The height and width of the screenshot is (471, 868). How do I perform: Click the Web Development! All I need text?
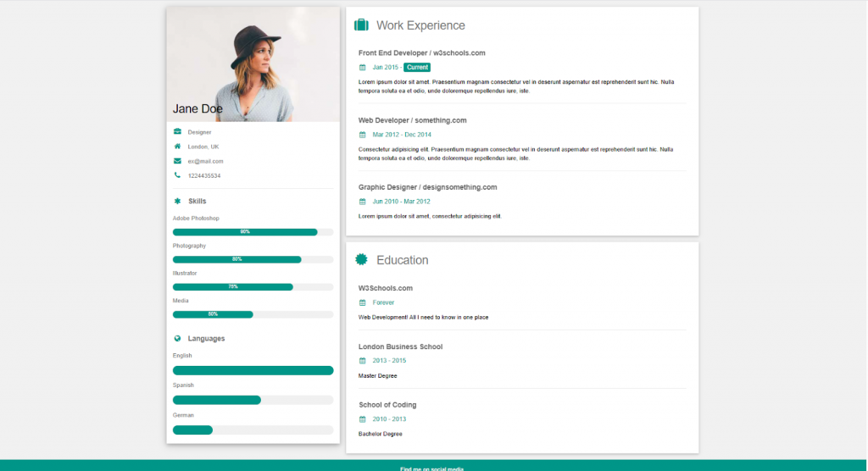point(424,318)
